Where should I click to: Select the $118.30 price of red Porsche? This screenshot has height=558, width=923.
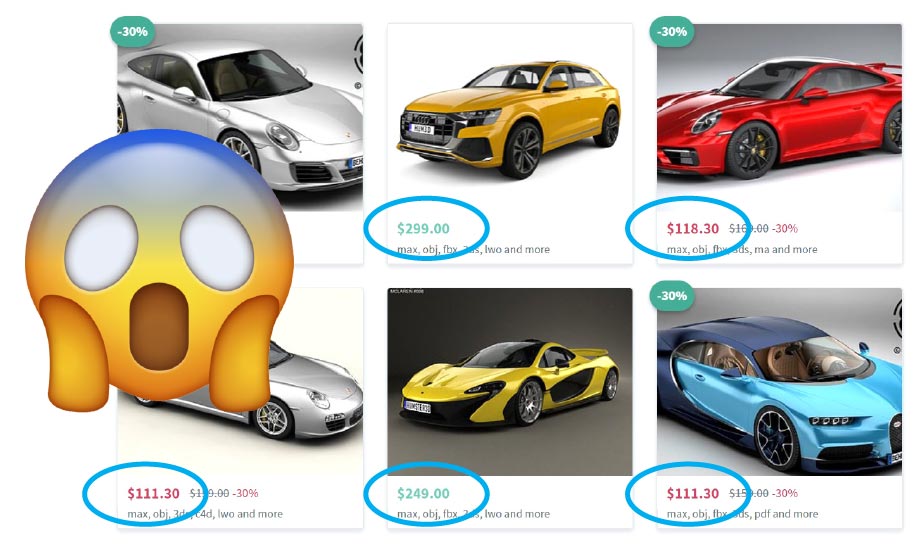coord(692,228)
